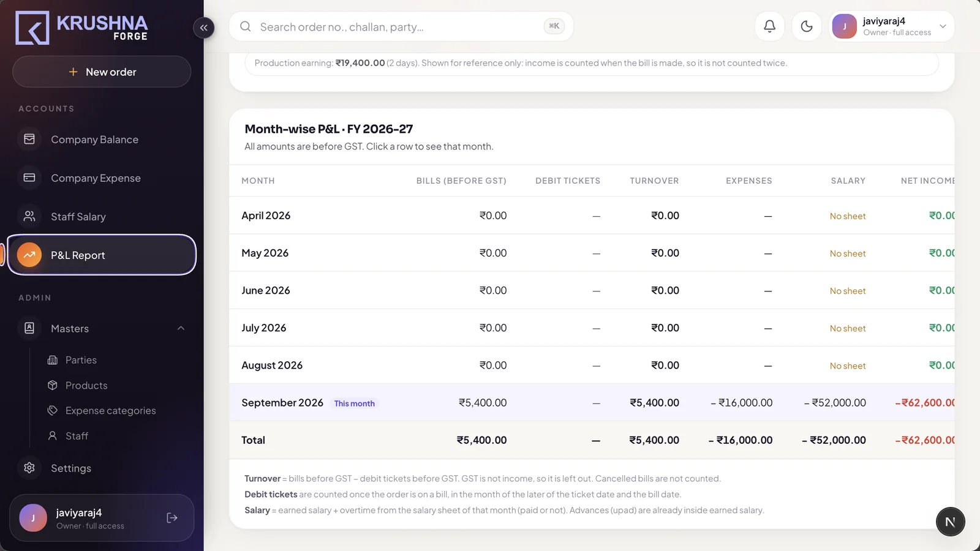980x551 pixels.
Task: Open the April 2026 row
Action: pos(592,216)
